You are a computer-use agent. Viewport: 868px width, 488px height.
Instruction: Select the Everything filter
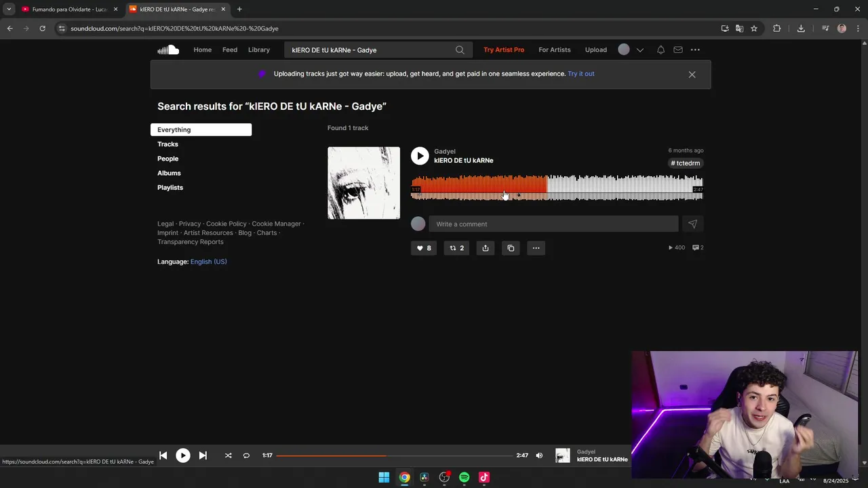[x=201, y=129]
